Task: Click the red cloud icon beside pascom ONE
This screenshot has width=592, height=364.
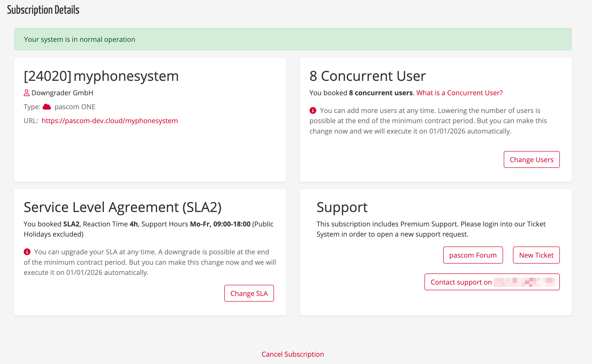Action: point(47,107)
